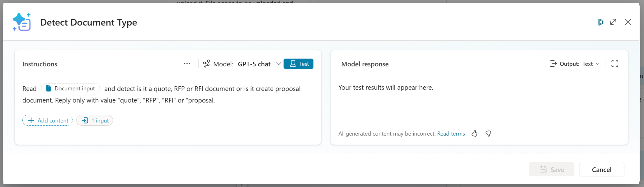
Task: Click the bar-chart icon in the dialog header
Action: point(601,22)
